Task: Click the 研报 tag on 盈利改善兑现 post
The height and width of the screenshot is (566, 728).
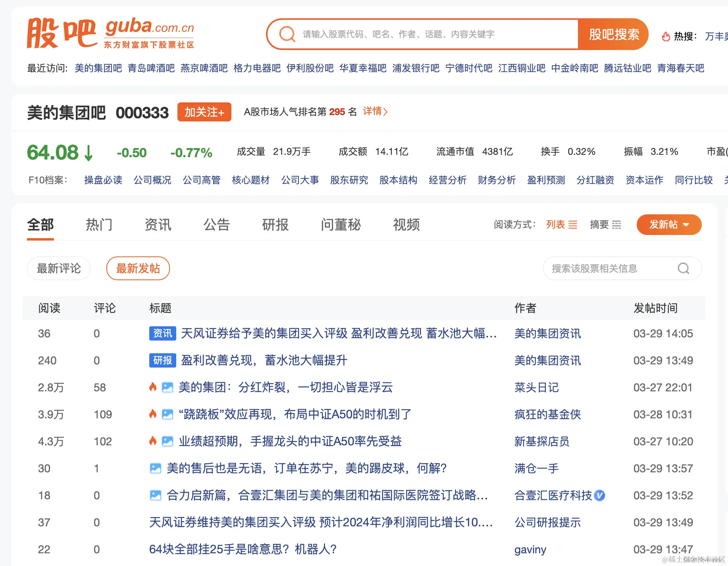Action: pos(163,360)
